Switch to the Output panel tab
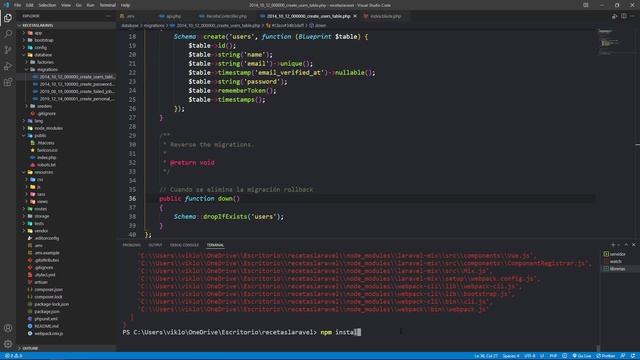The height and width of the screenshot is (360, 640). point(155,245)
